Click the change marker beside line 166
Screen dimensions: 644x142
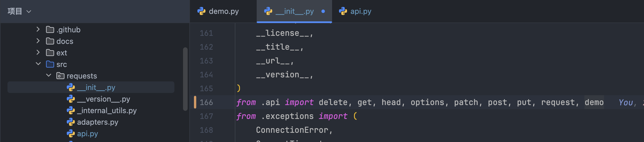[x=195, y=102]
